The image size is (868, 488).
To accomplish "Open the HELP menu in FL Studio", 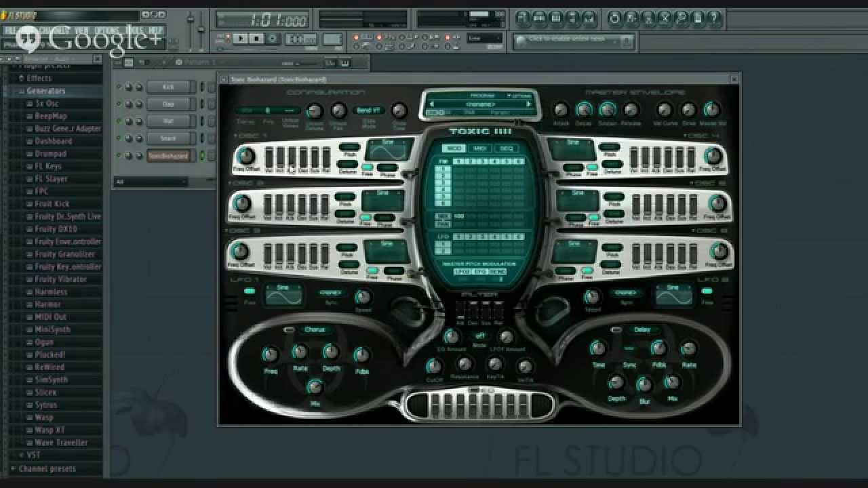I will (x=155, y=30).
